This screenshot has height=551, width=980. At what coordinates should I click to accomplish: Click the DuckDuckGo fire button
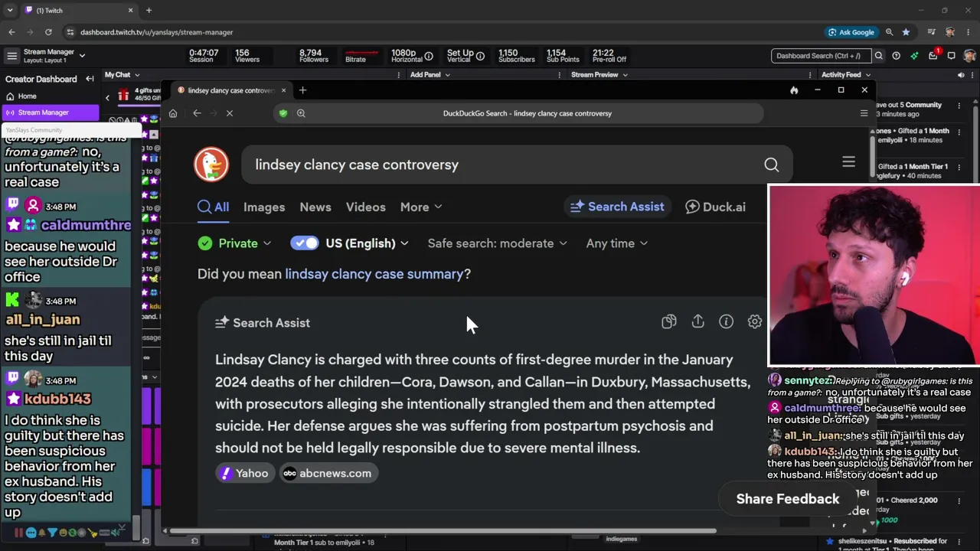[794, 90]
